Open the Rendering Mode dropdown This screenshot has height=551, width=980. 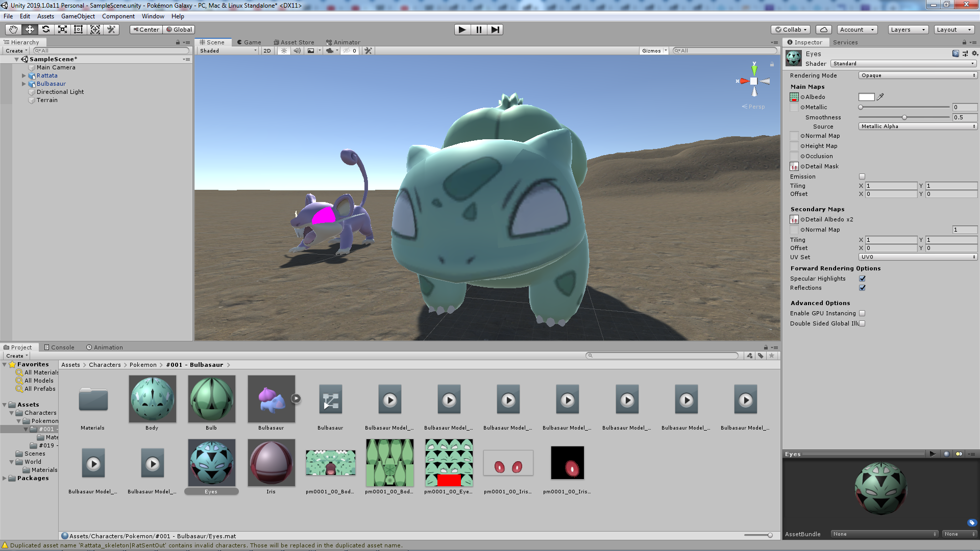(918, 76)
